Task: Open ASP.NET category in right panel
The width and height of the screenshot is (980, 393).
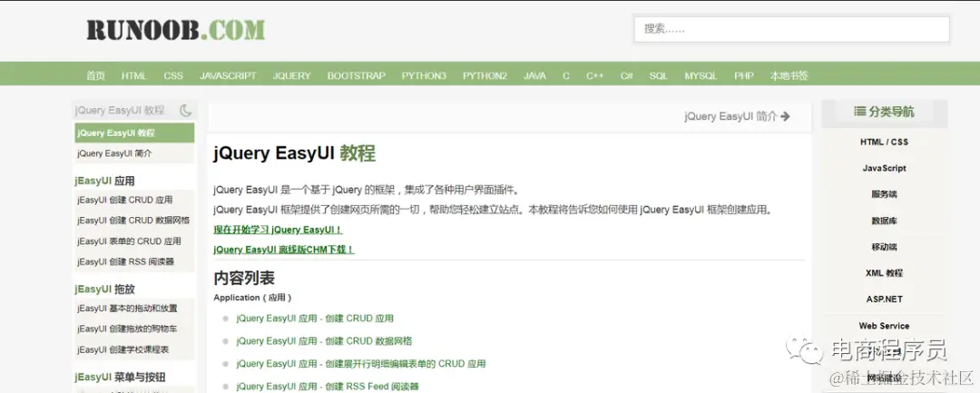Action: point(884,300)
